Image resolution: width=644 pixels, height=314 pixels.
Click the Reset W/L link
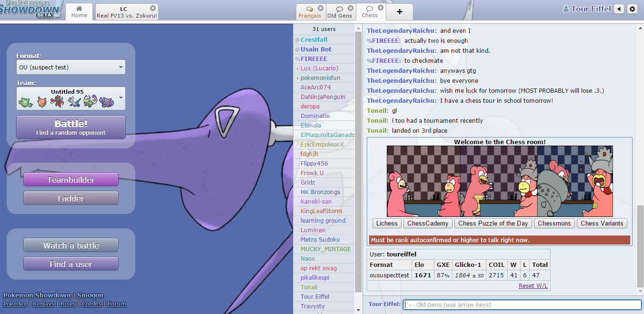(x=533, y=285)
